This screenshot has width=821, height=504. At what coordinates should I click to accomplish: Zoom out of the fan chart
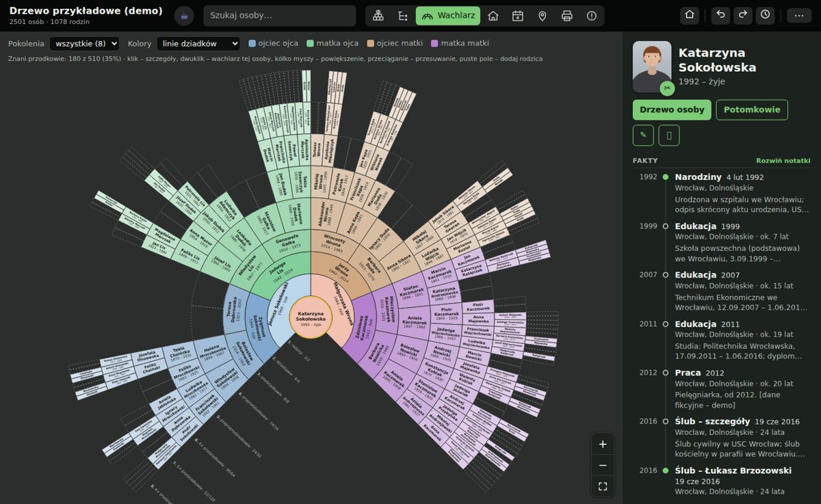(x=603, y=466)
